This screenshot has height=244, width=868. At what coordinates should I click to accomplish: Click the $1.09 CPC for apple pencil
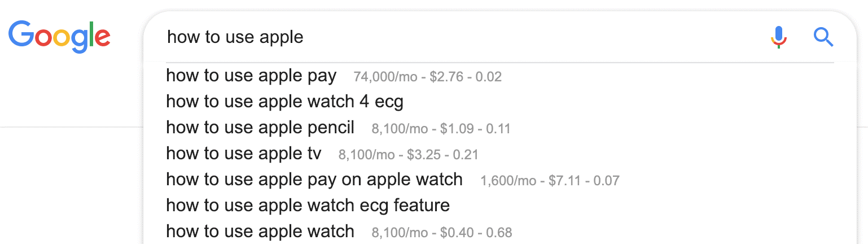pyautogui.click(x=457, y=129)
